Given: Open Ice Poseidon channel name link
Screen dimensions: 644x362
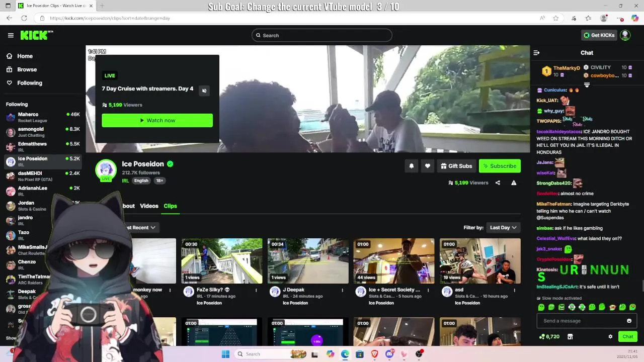Looking at the screenshot, I should (x=143, y=164).
